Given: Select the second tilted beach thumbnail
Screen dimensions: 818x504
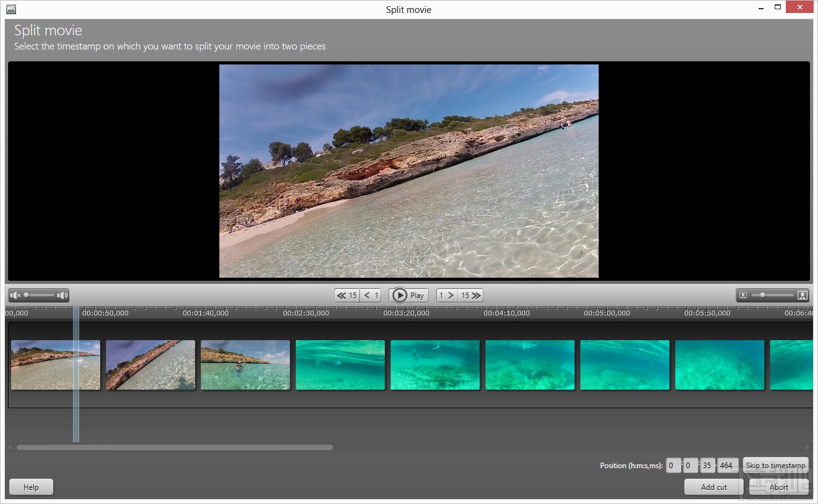Looking at the screenshot, I should pos(150,365).
